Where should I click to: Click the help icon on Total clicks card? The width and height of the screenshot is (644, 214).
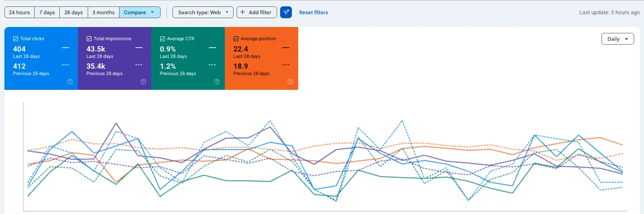pos(70,82)
